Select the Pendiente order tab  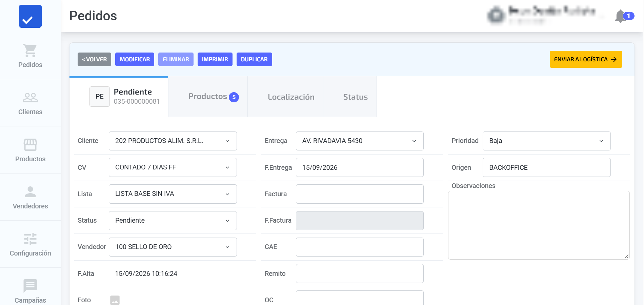pos(119,97)
